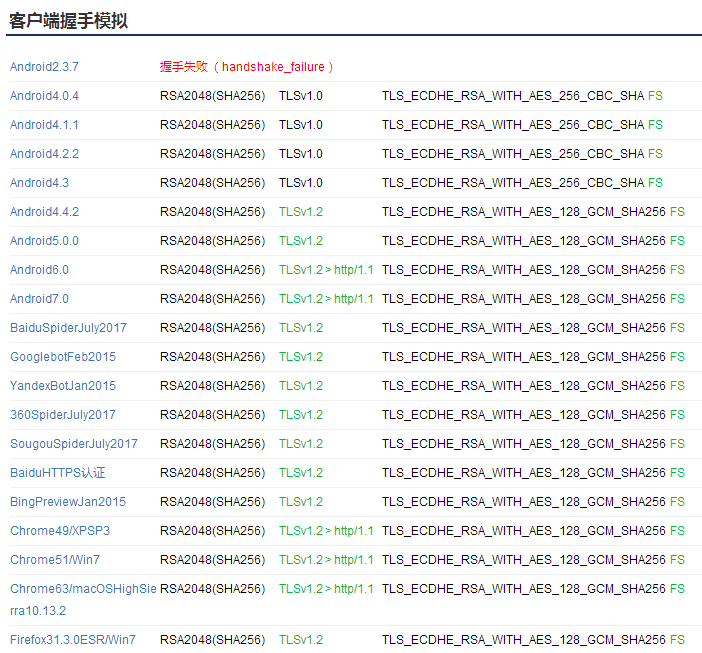702x653 pixels.
Task: Click RSA2048(SHA256) in the Android4.3 row
Action: point(213,183)
